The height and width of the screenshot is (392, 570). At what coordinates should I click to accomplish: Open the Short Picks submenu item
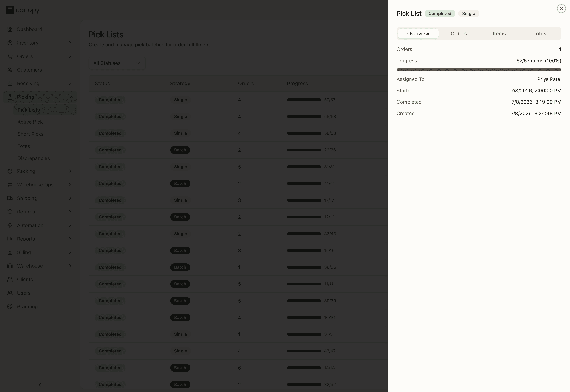pyautogui.click(x=45, y=134)
